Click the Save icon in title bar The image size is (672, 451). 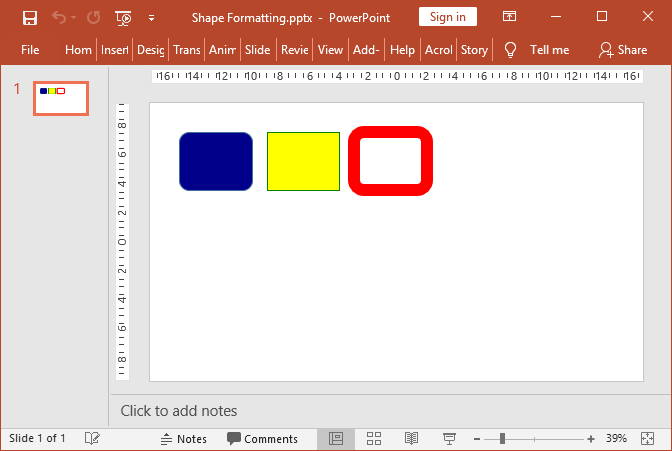pyautogui.click(x=30, y=17)
